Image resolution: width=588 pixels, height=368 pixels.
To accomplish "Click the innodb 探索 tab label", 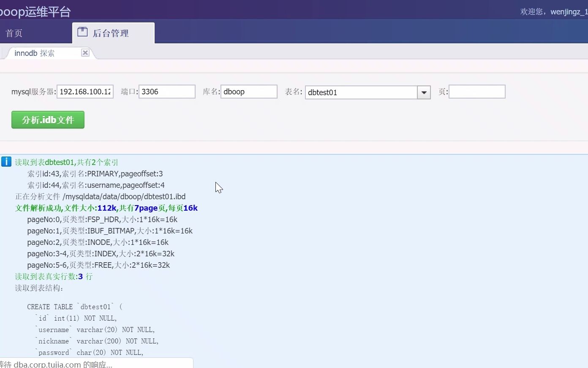I will coord(34,53).
